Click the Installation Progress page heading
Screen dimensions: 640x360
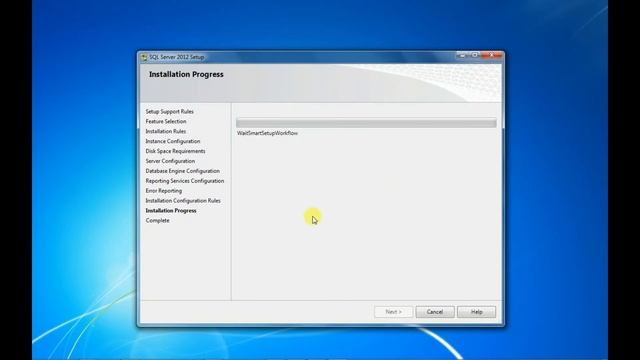point(186,74)
